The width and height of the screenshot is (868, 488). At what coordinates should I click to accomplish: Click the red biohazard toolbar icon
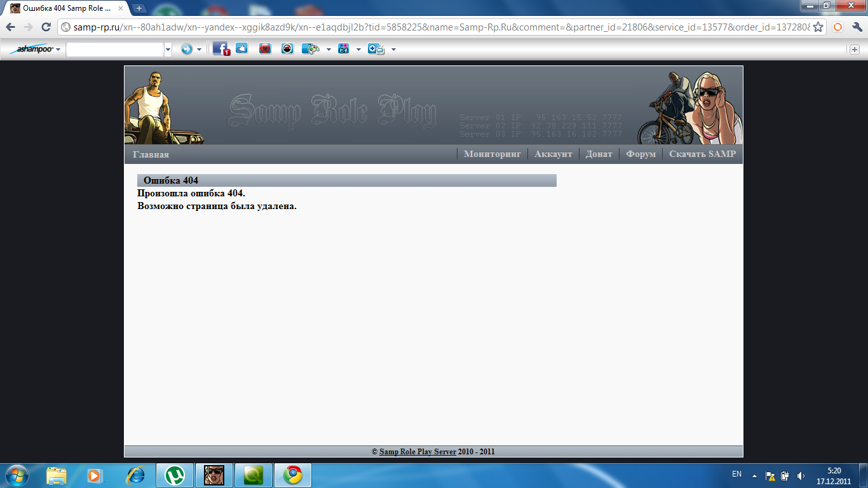coord(265,49)
